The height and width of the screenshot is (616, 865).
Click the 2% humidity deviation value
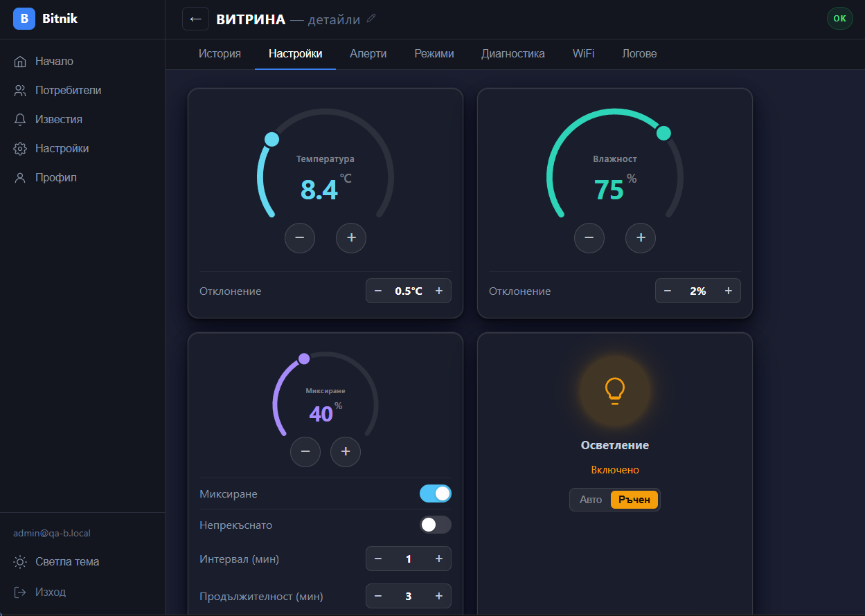click(698, 291)
